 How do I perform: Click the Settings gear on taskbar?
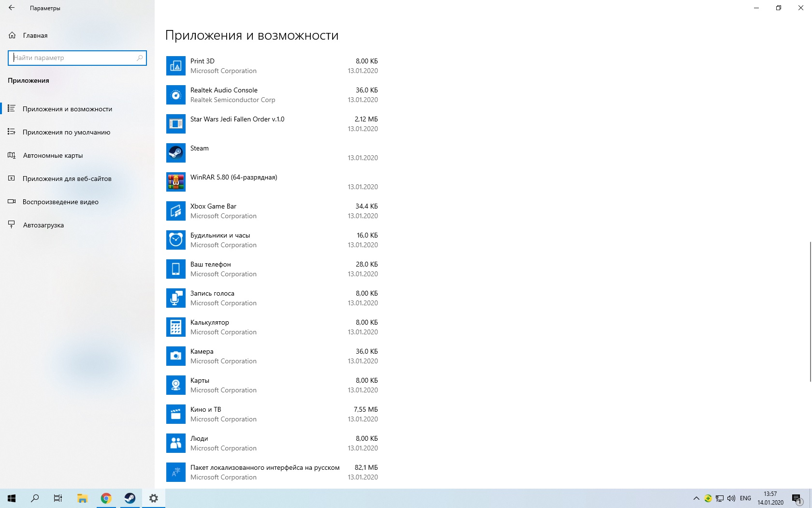pos(153,498)
